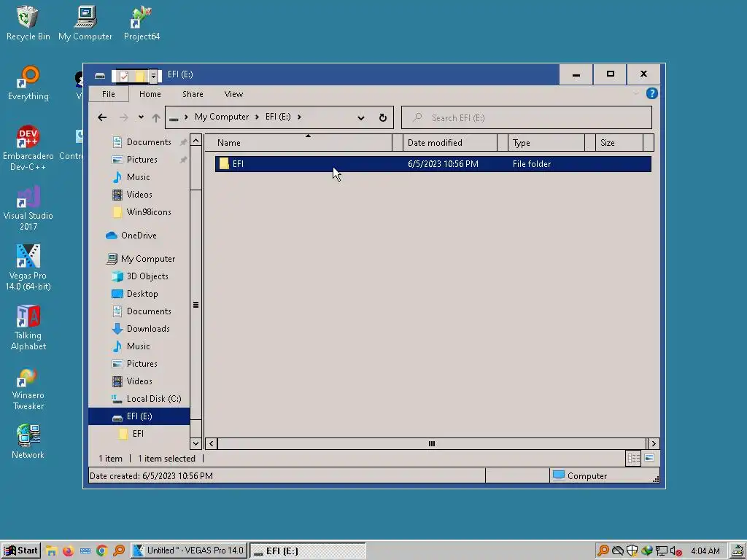Sort by the Size column header
Viewport: 747px width, 560px height.
point(619,143)
